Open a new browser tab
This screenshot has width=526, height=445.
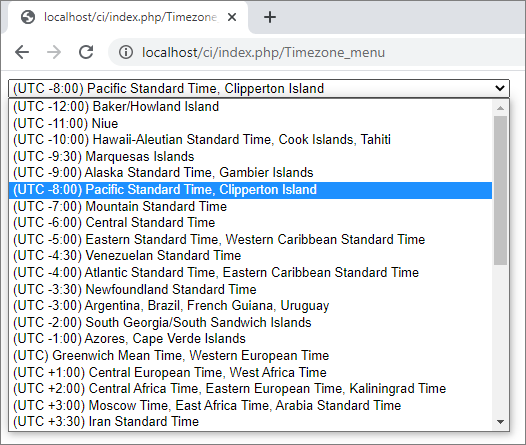270,17
